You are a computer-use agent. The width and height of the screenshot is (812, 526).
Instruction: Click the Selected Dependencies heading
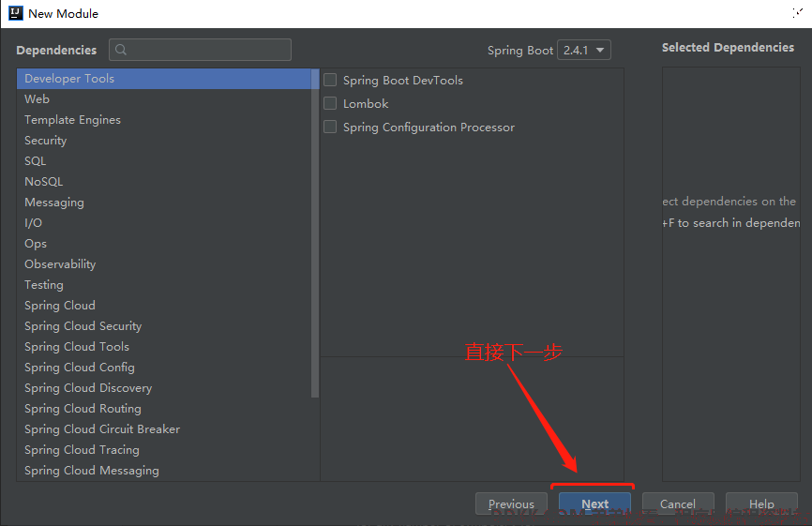click(728, 48)
